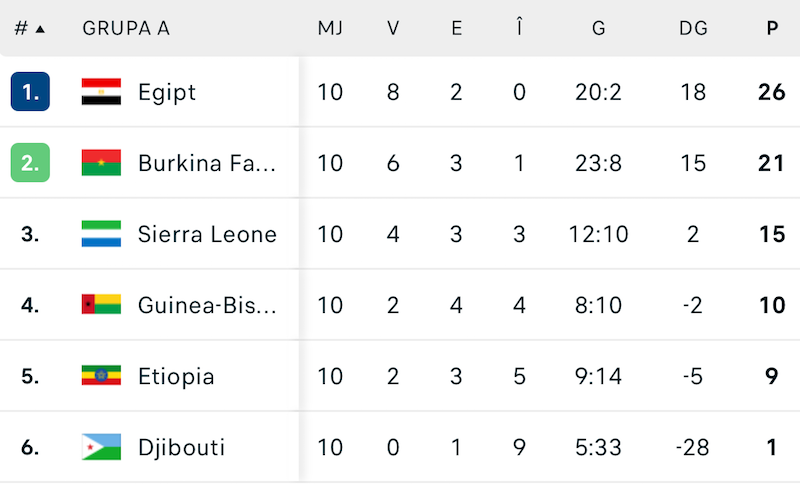This screenshot has height=485, width=800.
Task: Click the Burkina Faso flag icon
Action: coord(101,163)
